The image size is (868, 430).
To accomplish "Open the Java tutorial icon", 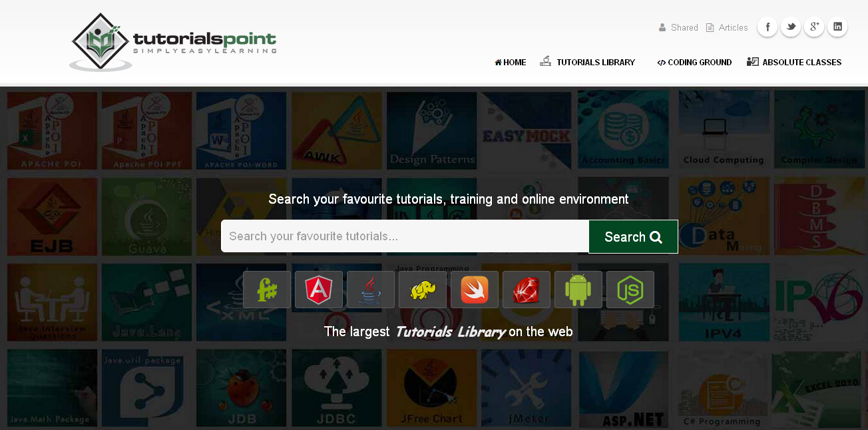I will click(371, 290).
